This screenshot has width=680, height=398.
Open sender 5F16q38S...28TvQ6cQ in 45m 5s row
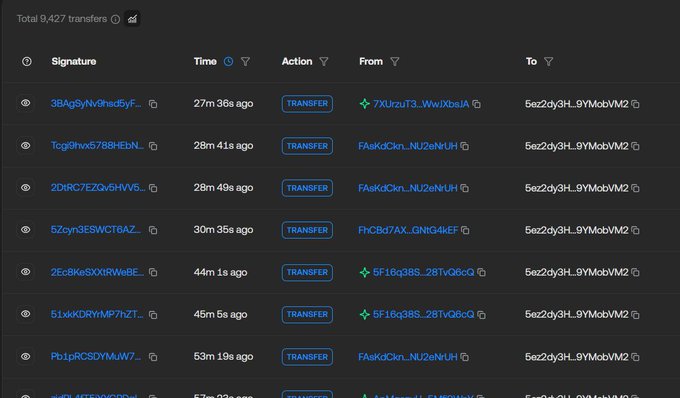point(423,314)
